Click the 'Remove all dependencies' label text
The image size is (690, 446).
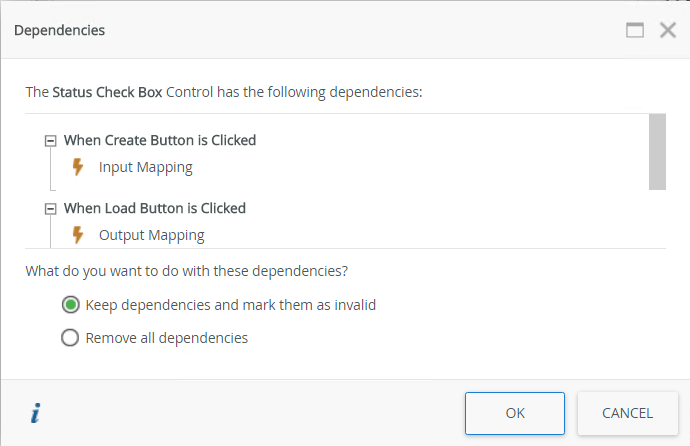tap(166, 338)
